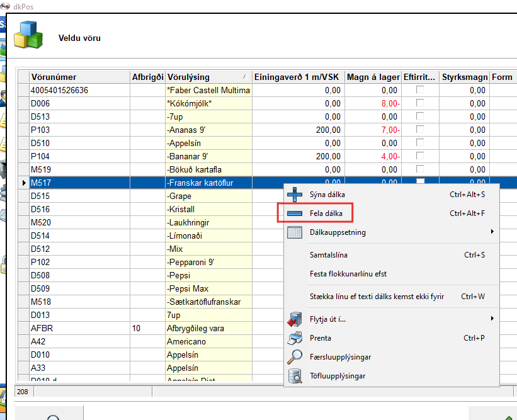Expand the Dálkauppsetning submenu arrow
This screenshot has width=517, height=420.
(x=492, y=232)
